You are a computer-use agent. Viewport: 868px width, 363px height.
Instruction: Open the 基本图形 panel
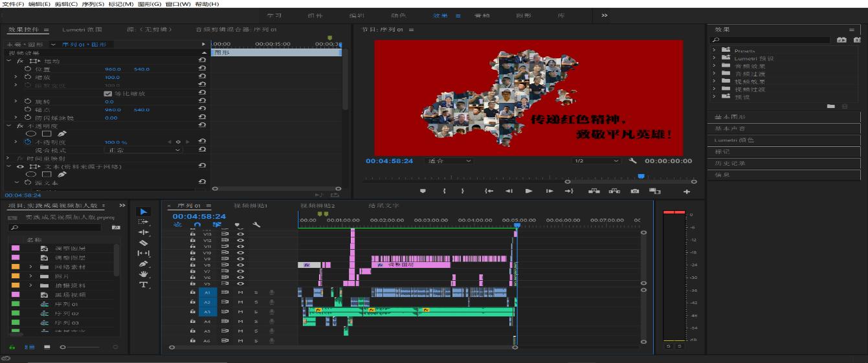click(x=729, y=117)
